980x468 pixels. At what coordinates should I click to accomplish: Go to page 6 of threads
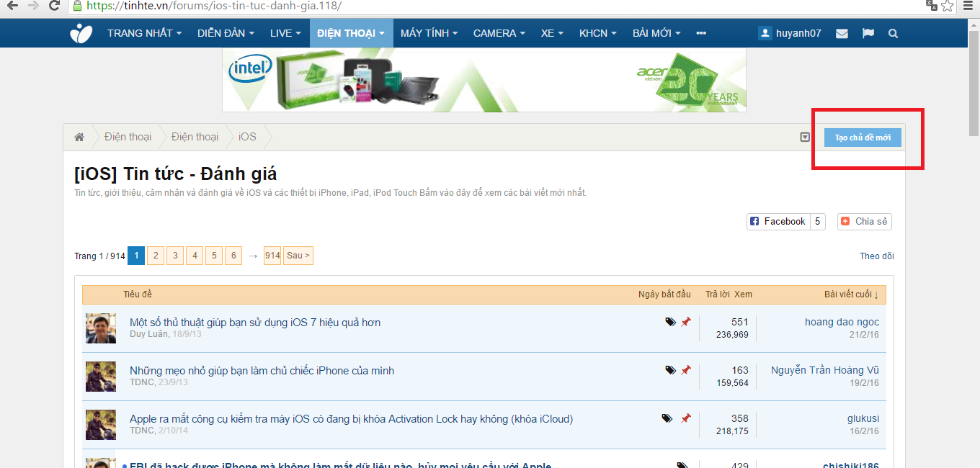click(x=233, y=256)
